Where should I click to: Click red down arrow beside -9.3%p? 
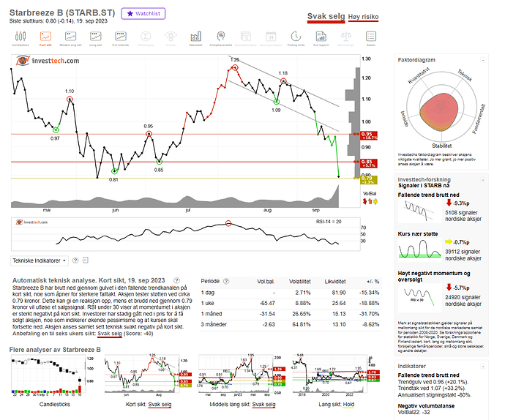449,203
